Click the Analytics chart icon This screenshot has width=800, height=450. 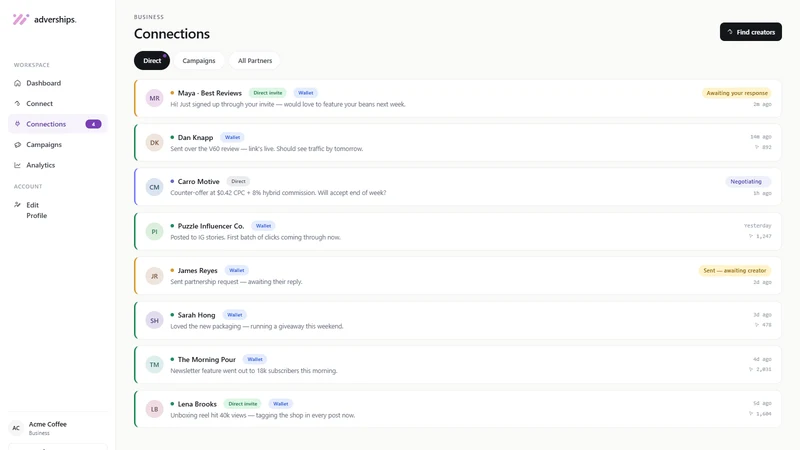tap(17, 165)
